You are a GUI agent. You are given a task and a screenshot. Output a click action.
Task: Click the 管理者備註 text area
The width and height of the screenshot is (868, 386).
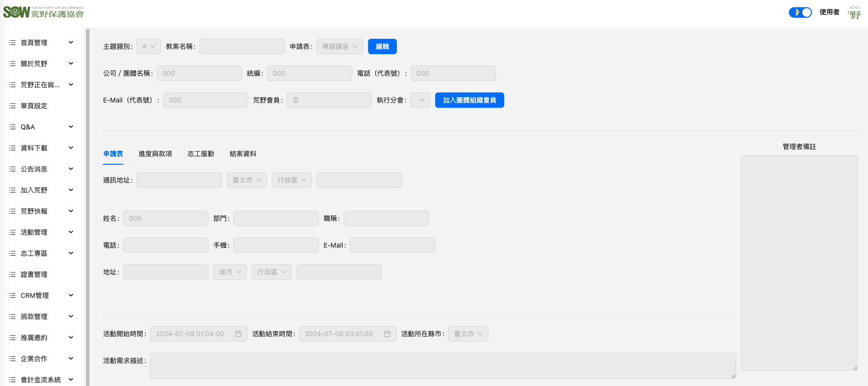pos(799,262)
